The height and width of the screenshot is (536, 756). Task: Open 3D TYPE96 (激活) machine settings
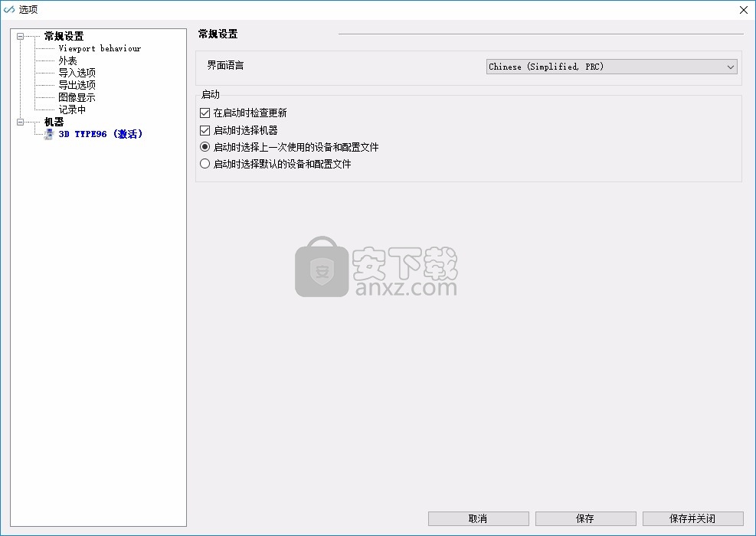pyautogui.click(x=101, y=134)
